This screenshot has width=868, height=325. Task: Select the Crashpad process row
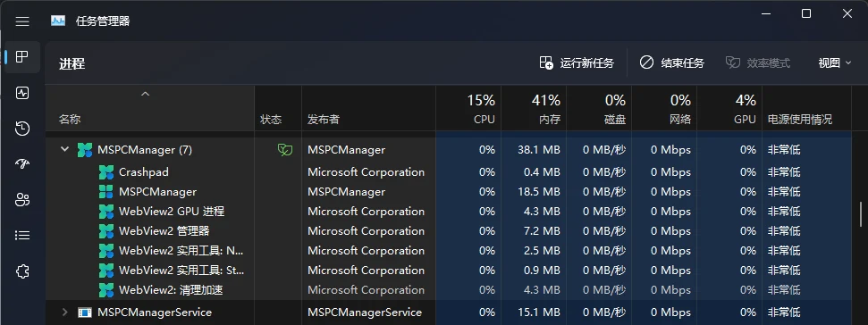[449, 172]
